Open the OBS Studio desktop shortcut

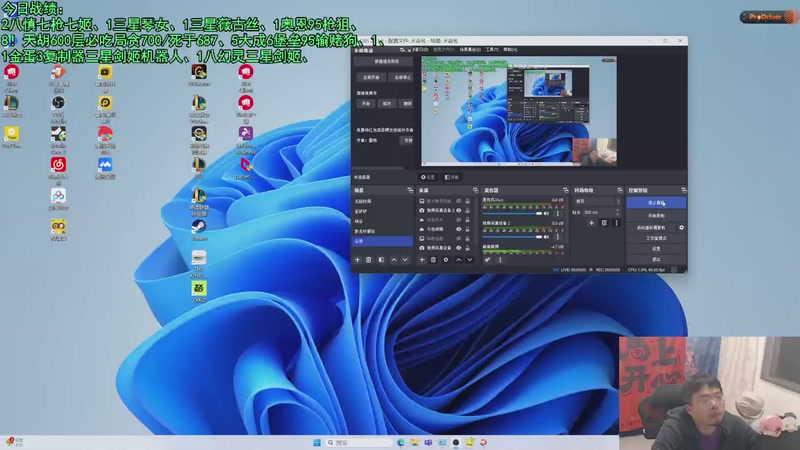58,108
